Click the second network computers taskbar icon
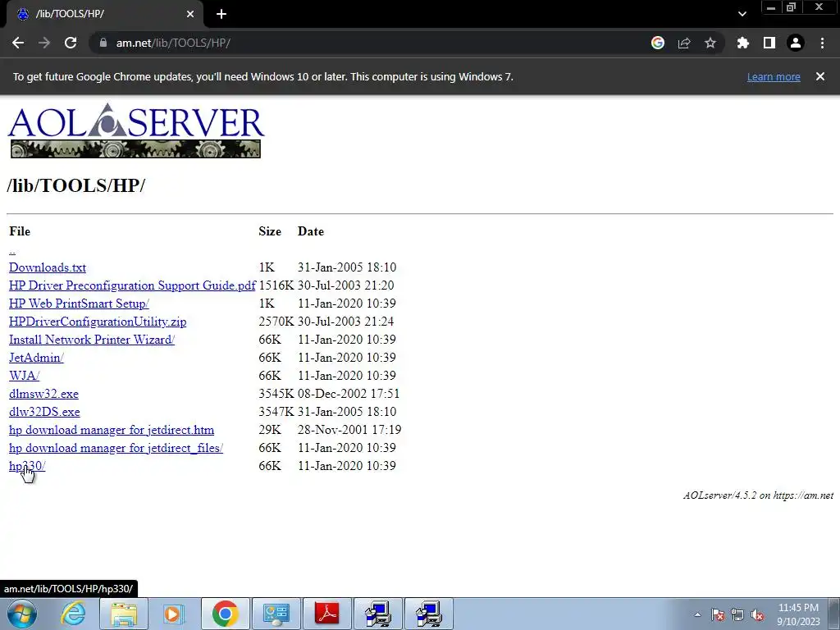The height and width of the screenshot is (630, 840). click(x=428, y=614)
